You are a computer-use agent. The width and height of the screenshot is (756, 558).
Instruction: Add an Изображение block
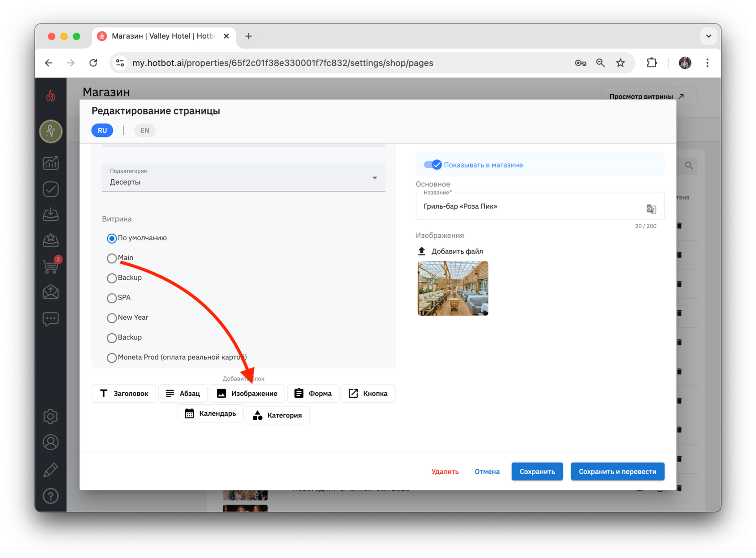click(247, 393)
